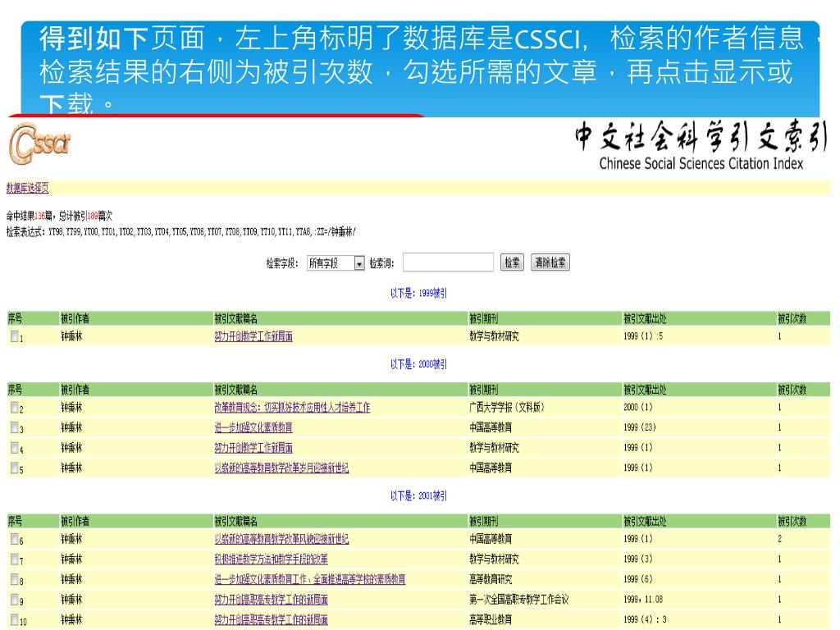Click the 1999 (6) source cell
Viewport: 840px width, 630px height.
[638, 579]
